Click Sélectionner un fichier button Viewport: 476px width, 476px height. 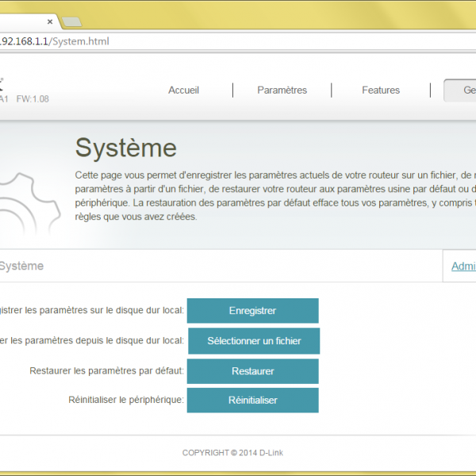coord(254,341)
